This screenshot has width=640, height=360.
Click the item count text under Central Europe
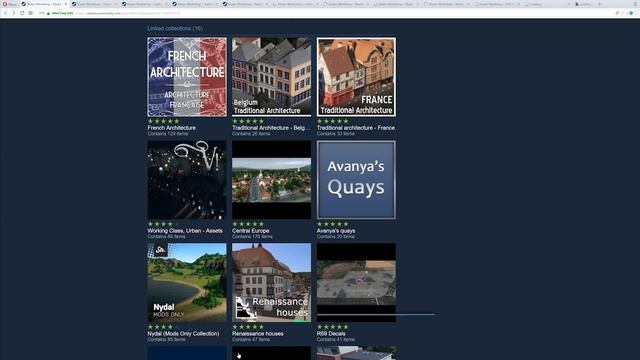(x=252, y=236)
